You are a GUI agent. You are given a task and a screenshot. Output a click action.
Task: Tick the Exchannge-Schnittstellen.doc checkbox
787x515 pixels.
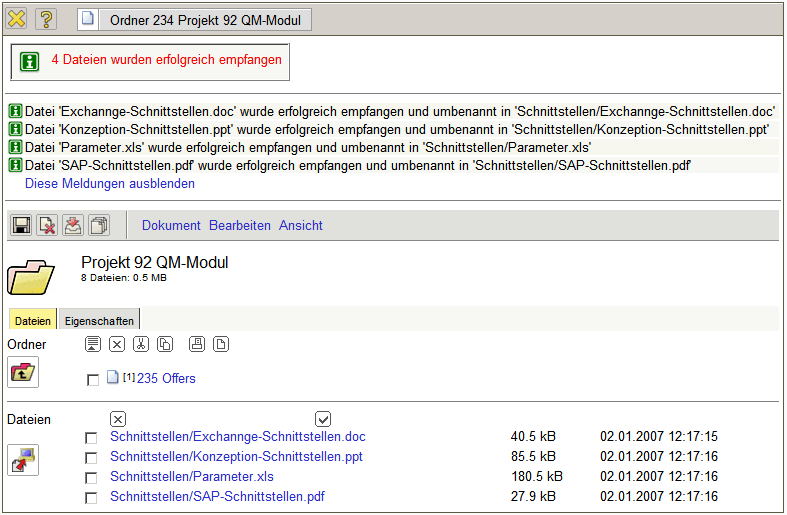92,438
